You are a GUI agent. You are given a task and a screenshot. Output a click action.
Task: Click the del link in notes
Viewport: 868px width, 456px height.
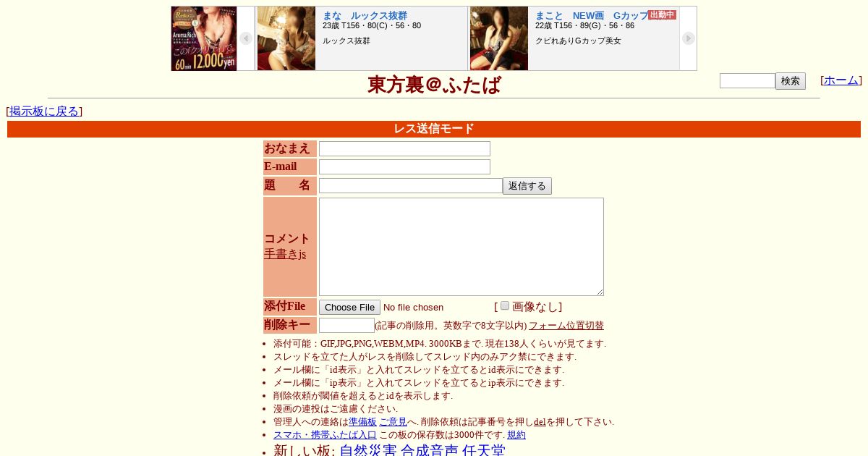pos(540,422)
